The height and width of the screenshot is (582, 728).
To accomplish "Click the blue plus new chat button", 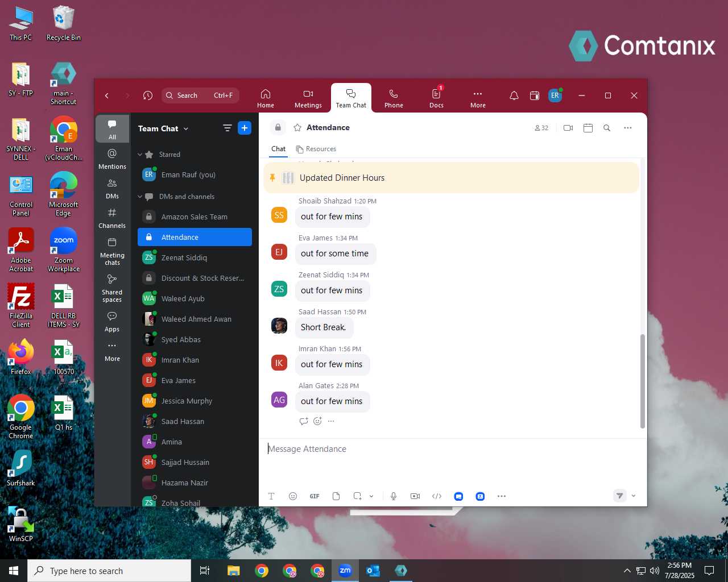I will (245, 128).
